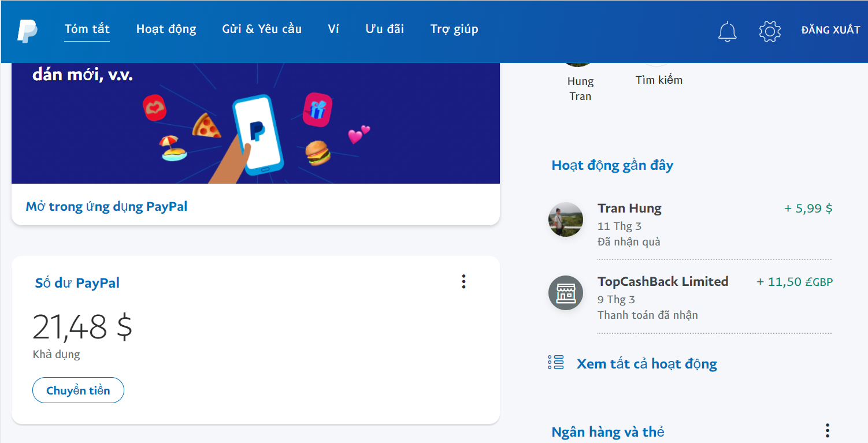
Task: Click the TopCashBack Limited store icon
Action: (x=566, y=293)
